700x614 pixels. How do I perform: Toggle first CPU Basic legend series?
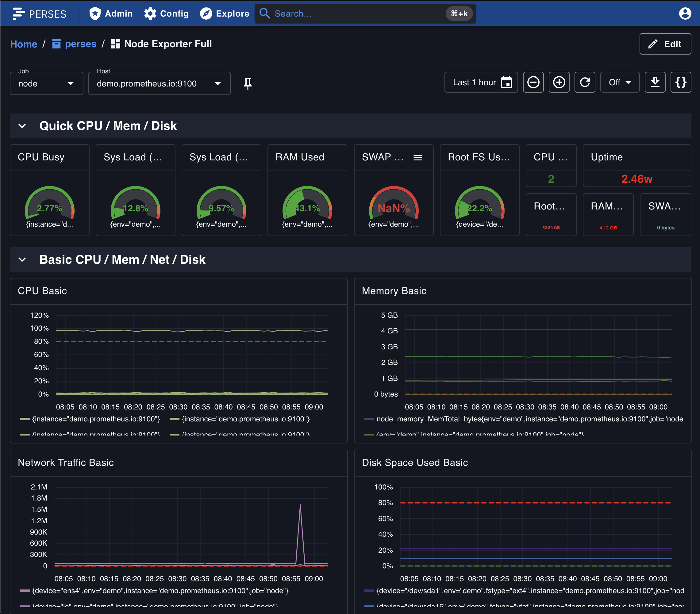coord(96,419)
